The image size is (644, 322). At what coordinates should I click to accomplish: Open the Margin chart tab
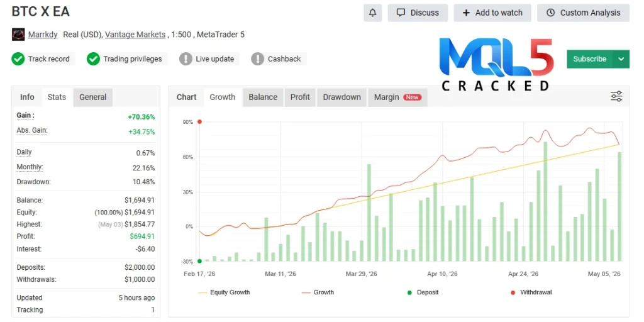(397, 97)
